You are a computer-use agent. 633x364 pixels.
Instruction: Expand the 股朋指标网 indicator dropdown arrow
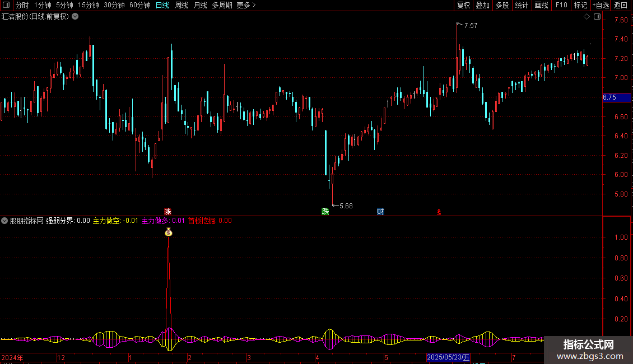4,221
